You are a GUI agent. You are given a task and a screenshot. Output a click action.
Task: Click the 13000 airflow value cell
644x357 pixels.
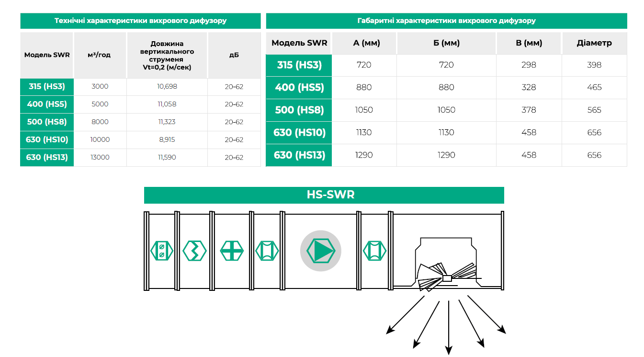point(100,158)
